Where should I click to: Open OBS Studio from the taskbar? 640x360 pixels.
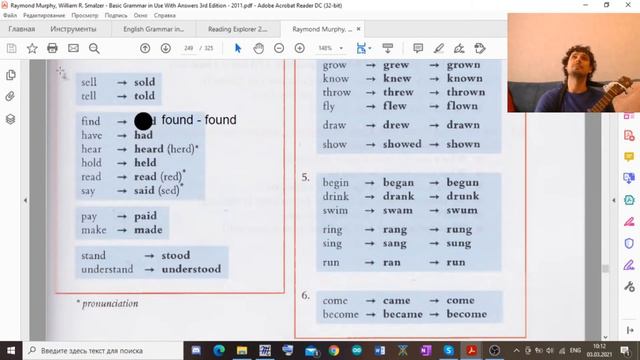[494, 351]
